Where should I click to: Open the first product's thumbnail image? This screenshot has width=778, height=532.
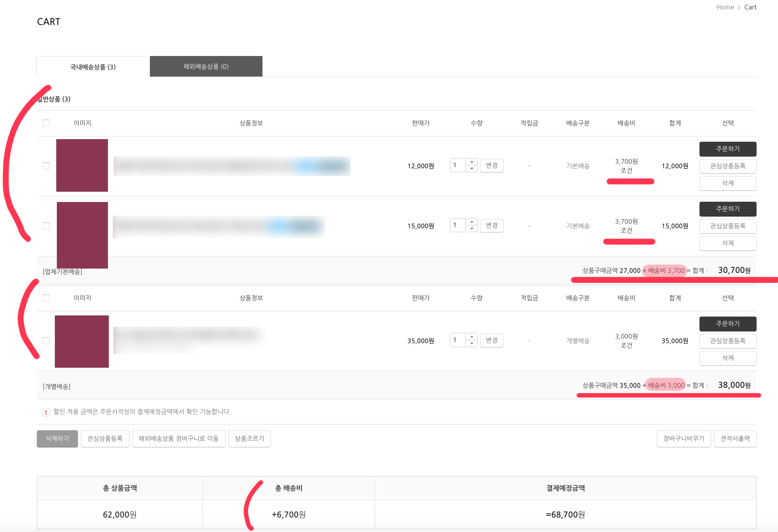(x=82, y=165)
